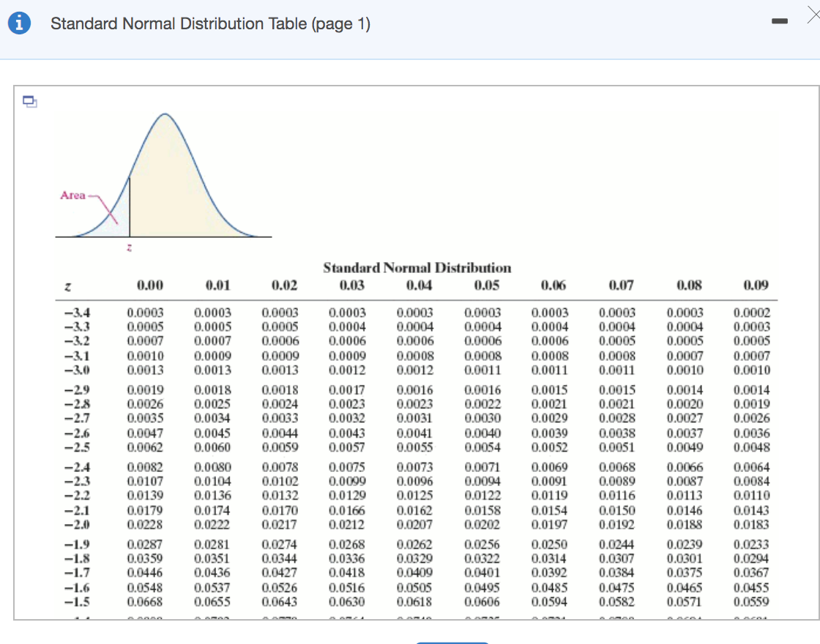Select row label −1.6
The width and height of the screenshot is (820, 644).
77,588
